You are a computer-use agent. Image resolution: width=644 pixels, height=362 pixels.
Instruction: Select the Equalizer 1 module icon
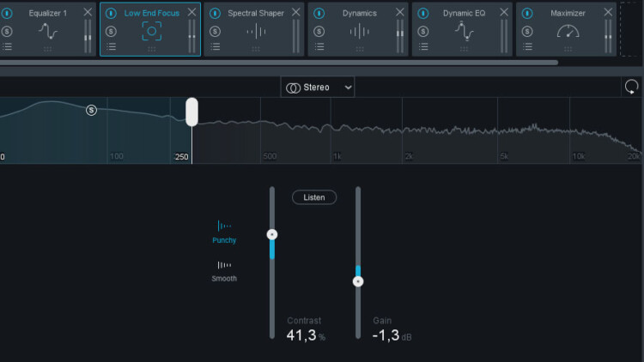point(47,32)
